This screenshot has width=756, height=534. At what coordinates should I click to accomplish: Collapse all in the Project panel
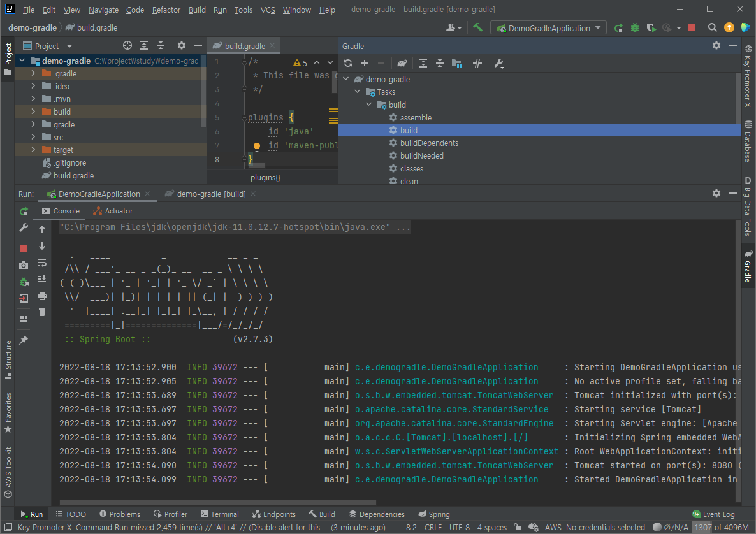[x=161, y=45]
